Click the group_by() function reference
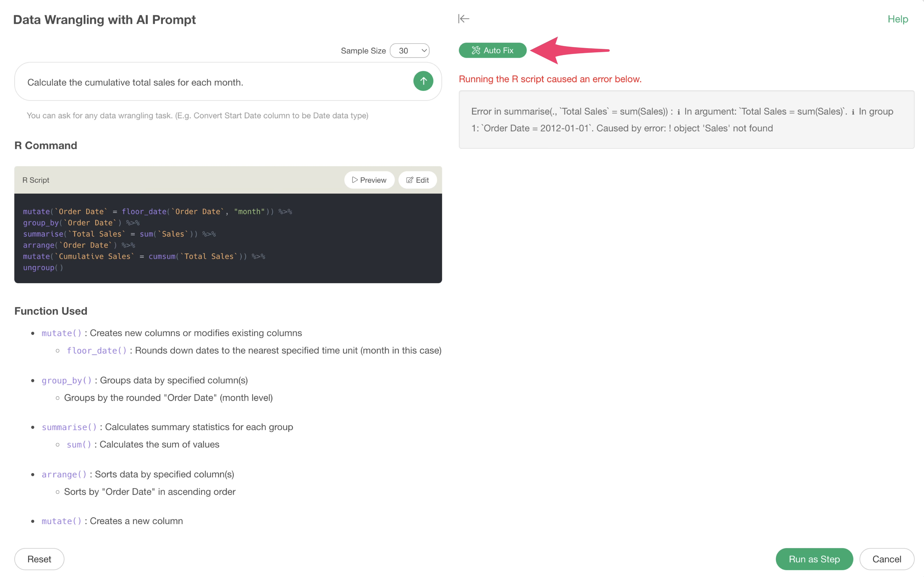 (67, 380)
